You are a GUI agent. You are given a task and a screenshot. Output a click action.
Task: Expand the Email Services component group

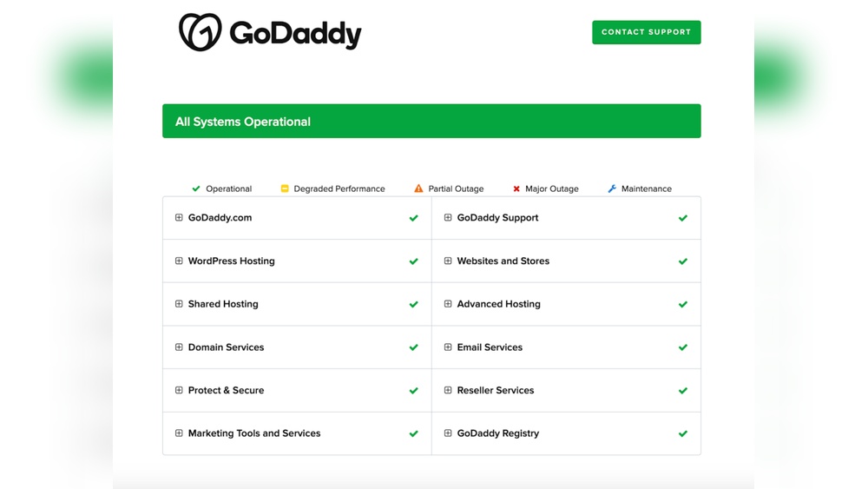448,347
